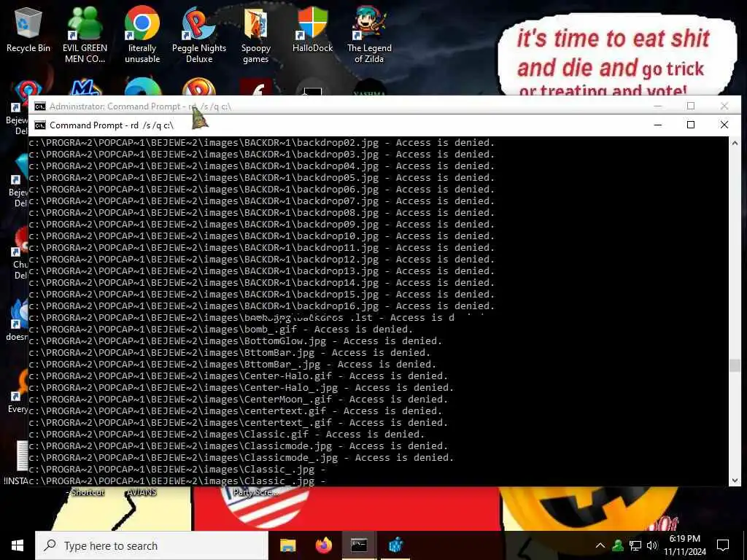Viewport: 747px width, 560px height.
Task: Click the Classicmode.jpg output line
Action: pyautogui.click(x=239, y=446)
